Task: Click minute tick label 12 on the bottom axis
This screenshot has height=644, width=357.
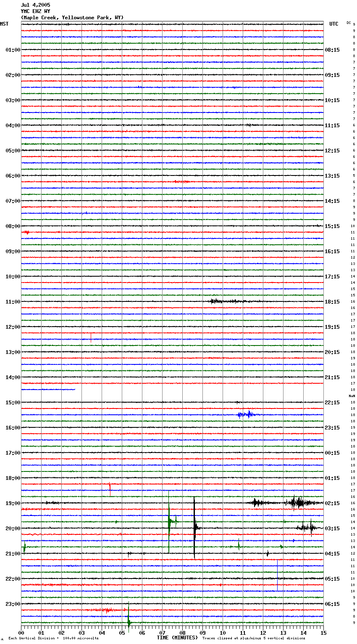Action: (x=263, y=633)
